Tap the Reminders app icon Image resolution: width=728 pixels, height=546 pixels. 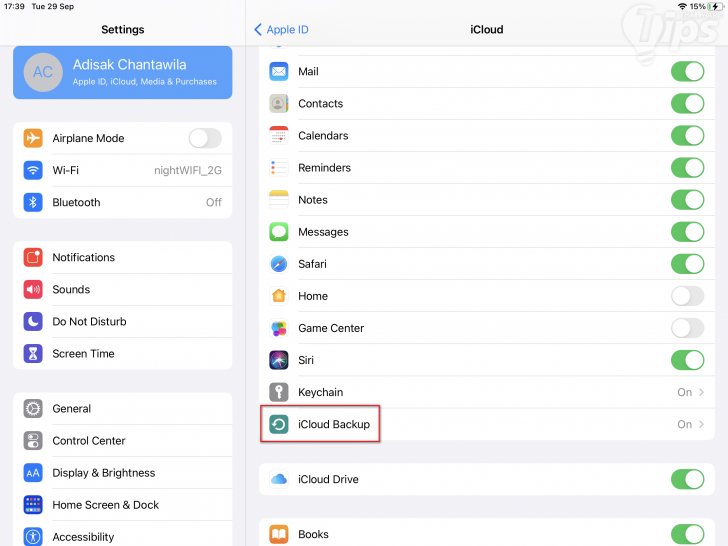point(279,168)
